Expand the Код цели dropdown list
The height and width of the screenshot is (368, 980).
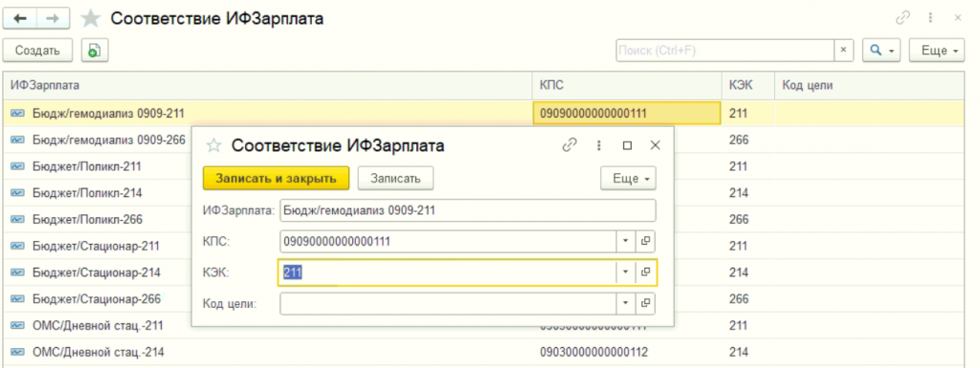point(626,304)
